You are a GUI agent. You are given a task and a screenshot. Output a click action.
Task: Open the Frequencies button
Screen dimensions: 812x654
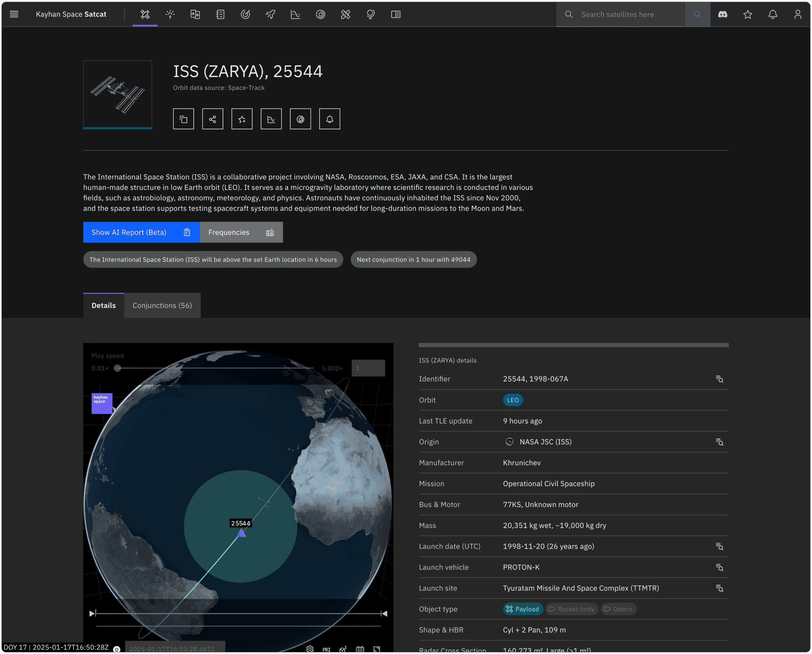coord(241,232)
